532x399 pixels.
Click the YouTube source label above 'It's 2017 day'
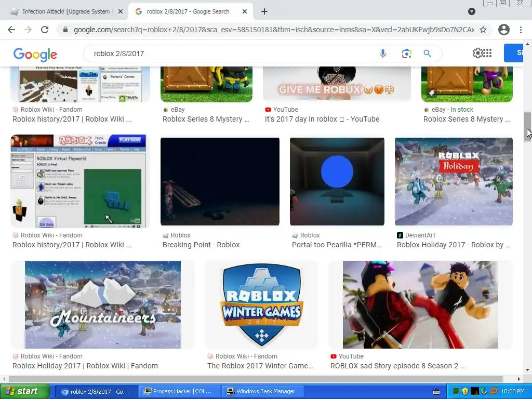tap(282, 110)
